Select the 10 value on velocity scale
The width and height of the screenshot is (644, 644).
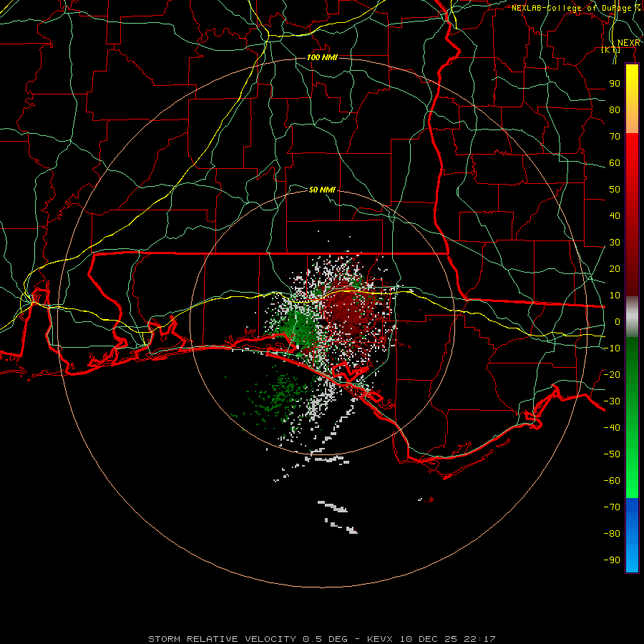(615, 296)
